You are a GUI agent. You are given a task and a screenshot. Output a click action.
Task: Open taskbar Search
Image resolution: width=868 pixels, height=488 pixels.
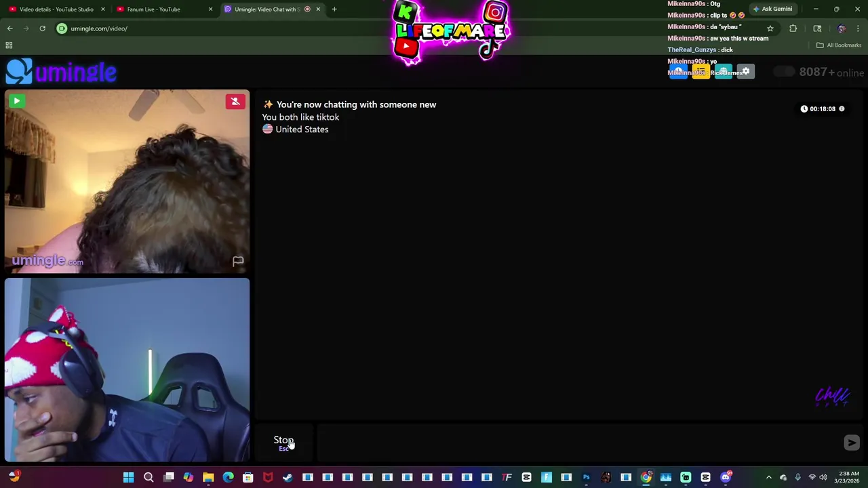[149, 478]
